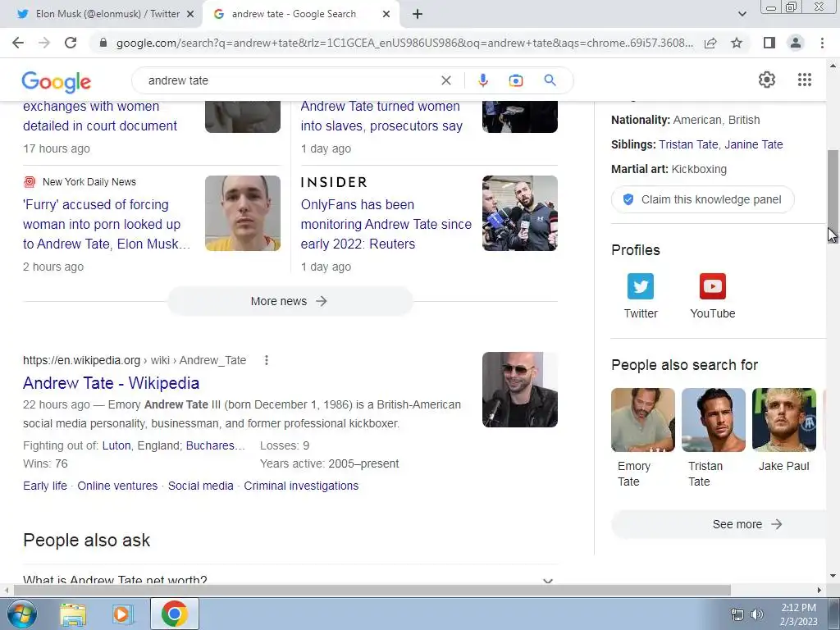Close the andrew tate search tab
The width and height of the screenshot is (840, 630).
(386, 15)
